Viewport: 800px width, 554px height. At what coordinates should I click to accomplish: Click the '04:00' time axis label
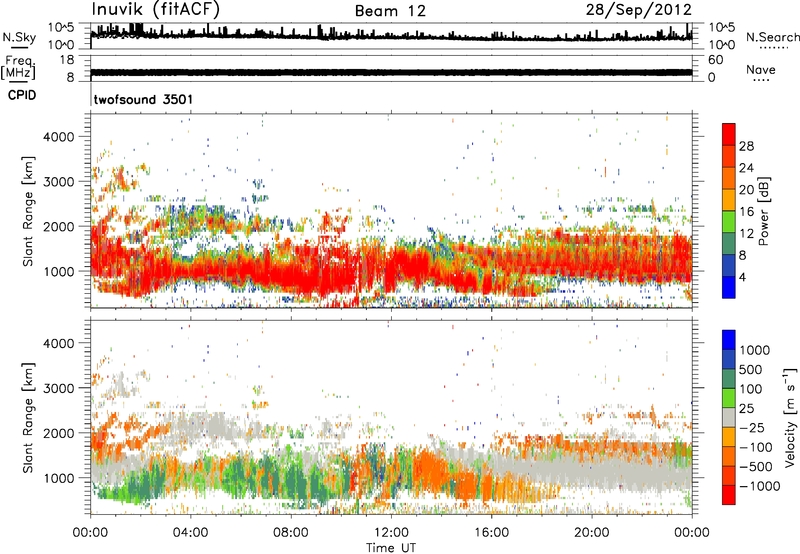pos(191,533)
